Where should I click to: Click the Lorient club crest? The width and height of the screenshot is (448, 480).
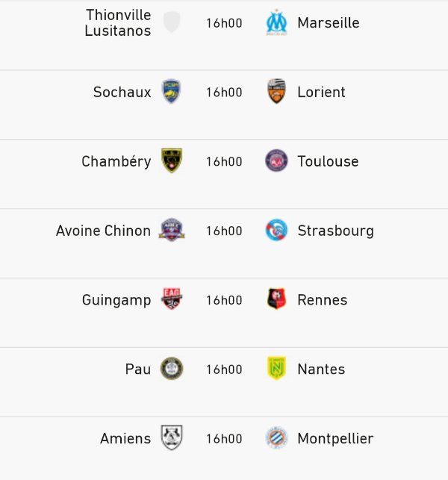click(x=276, y=91)
